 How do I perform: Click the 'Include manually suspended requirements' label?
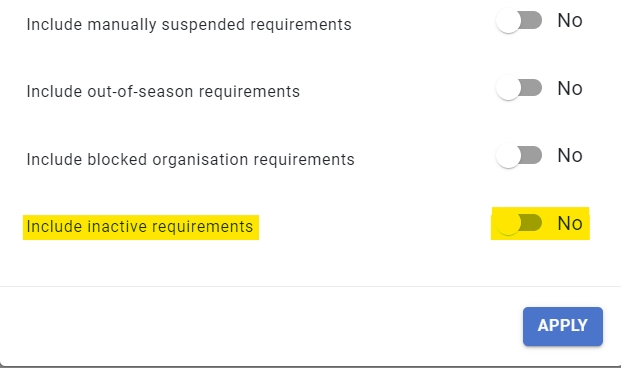click(189, 25)
